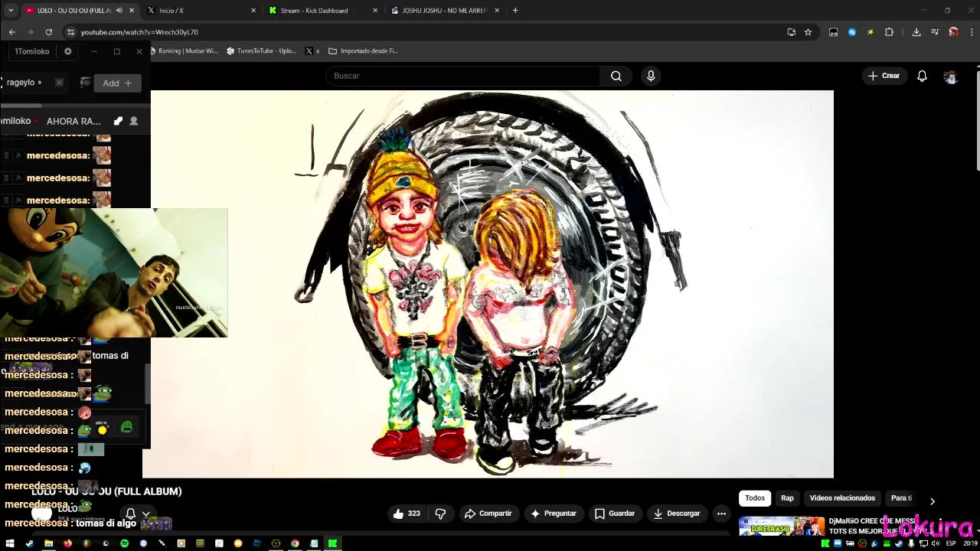Open the TunesToTube bookmark
The image size is (980, 551).
tap(262, 51)
